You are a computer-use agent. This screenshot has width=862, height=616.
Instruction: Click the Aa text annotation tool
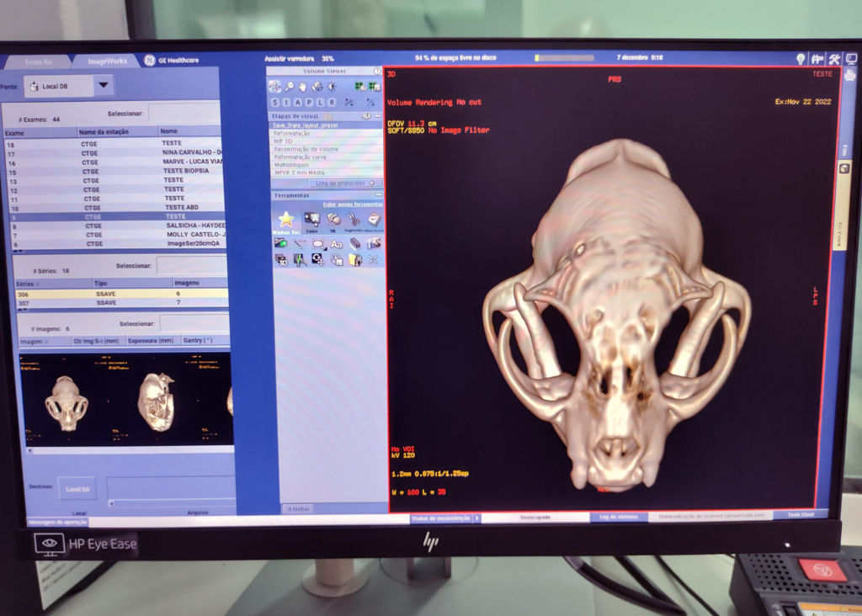click(335, 245)
